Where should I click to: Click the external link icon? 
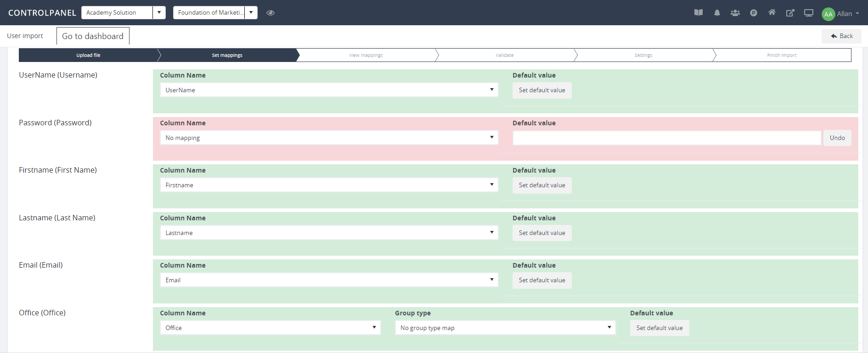(x=790, y=13)
